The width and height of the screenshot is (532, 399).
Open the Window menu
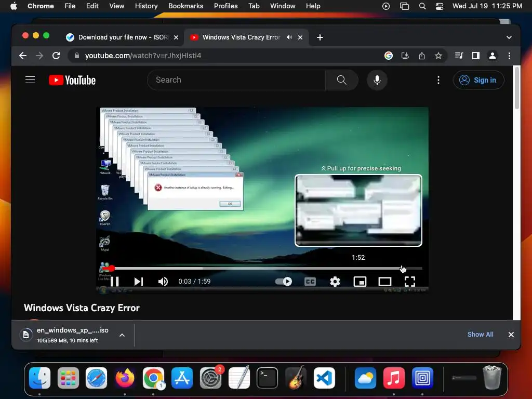[283, 6]
